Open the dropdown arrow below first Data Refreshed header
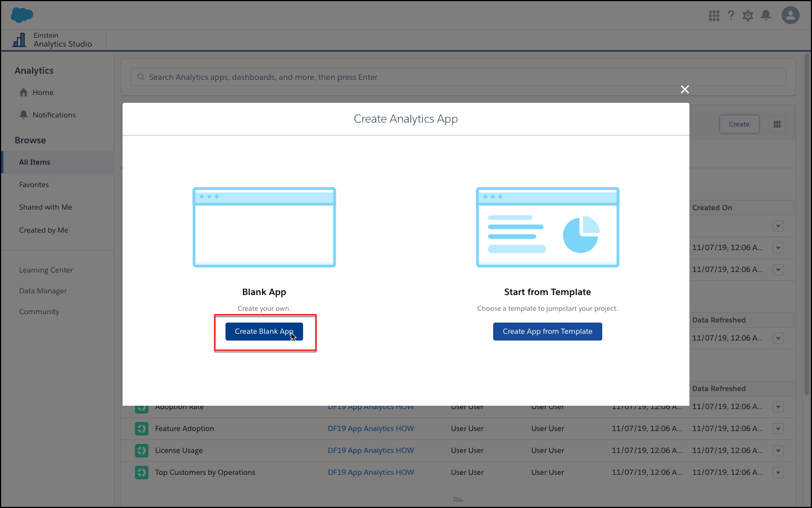The width and height of the screenshot is (812, 508). point(778,338)
